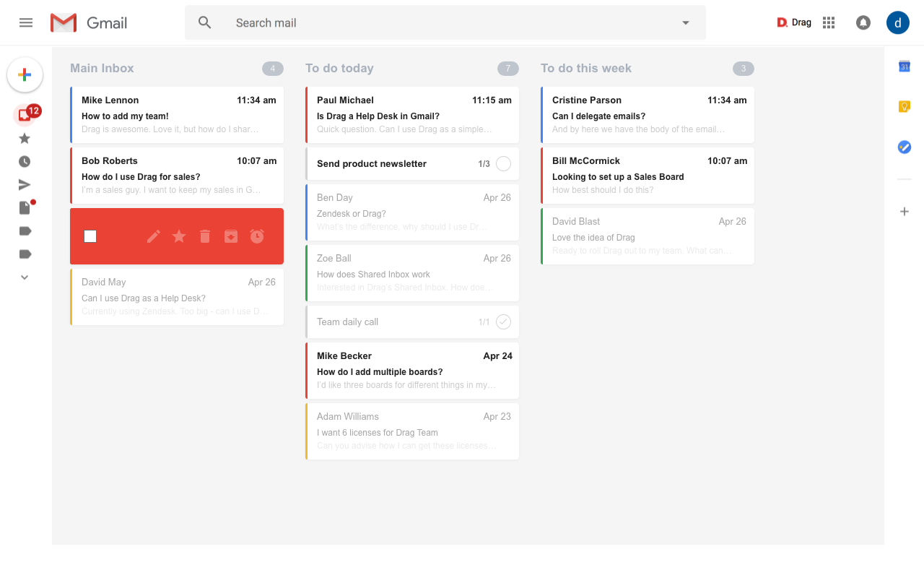Viewport: 924px width, 578px height.
Task: Expand more sidebar labels chevron
Action: (25, 277)
